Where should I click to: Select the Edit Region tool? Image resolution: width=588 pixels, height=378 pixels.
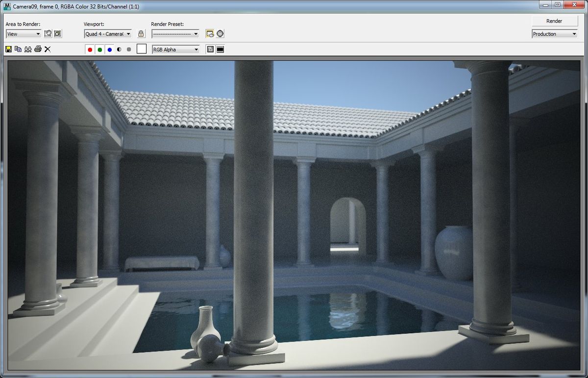pos(48,33)
